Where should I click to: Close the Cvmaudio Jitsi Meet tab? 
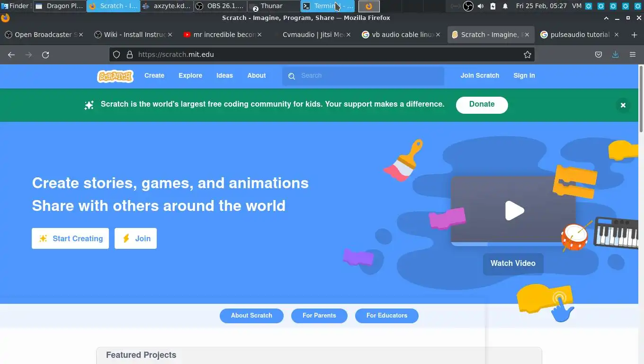[349, 35]
